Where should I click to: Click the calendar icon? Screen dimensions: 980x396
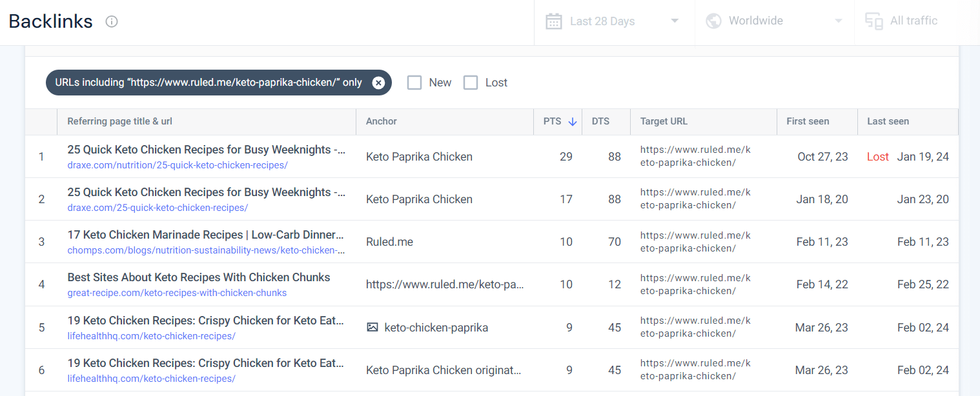[554, 21]
